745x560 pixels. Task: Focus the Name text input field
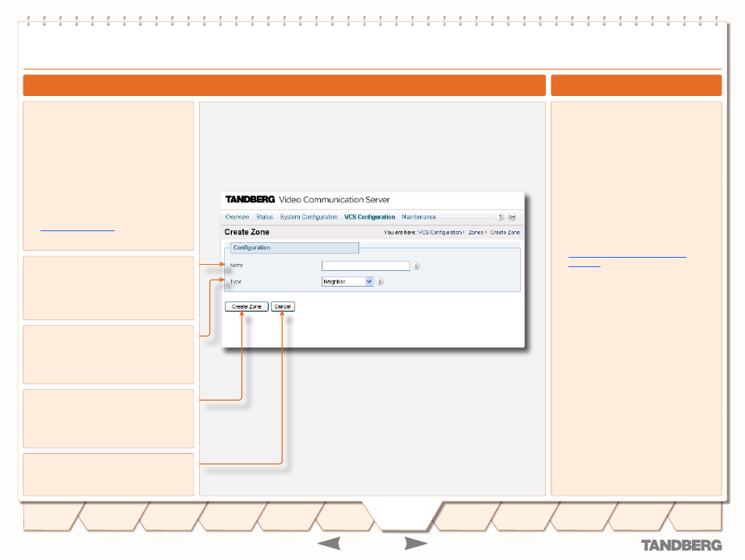click(365, 266)
